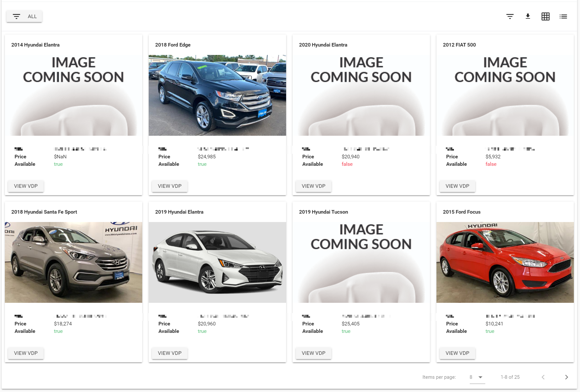Switch to list view icon
The height and width of the screenshot is (392, 580).
(563, 16)
